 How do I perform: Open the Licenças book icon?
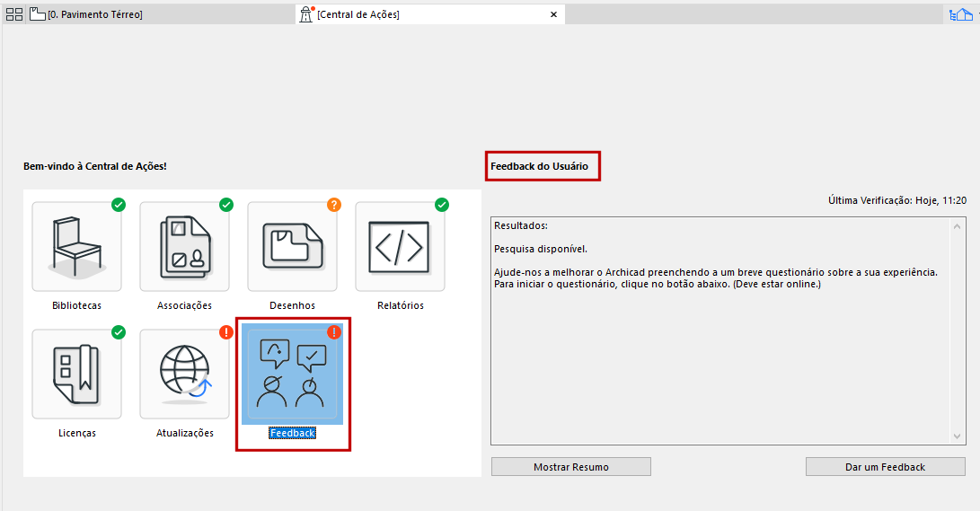pos(77,374)
